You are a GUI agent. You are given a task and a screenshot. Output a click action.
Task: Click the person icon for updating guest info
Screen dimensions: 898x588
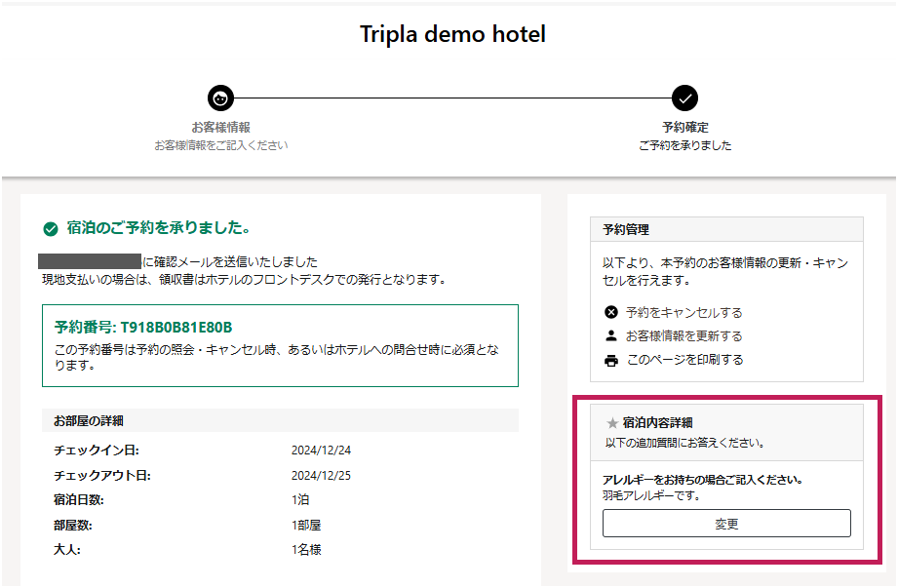click(611, 335)
